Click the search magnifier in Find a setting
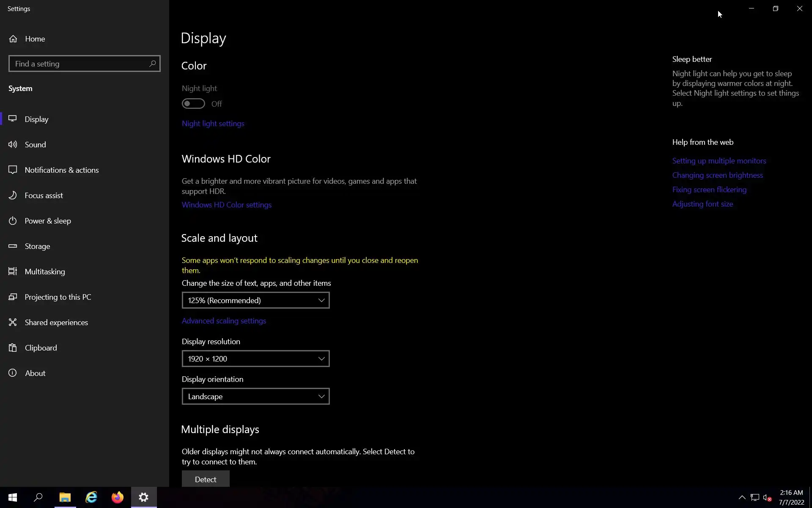The image size is (812, 508). click(152, 63)
